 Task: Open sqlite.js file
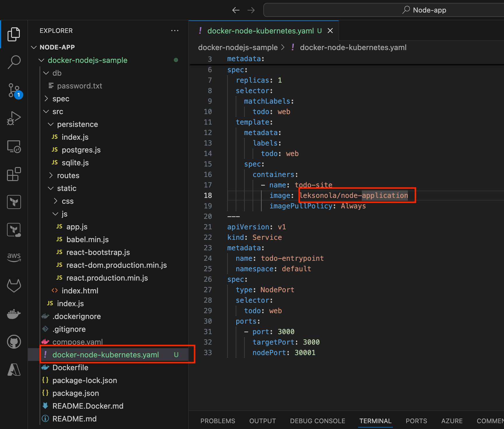point(75,163)
